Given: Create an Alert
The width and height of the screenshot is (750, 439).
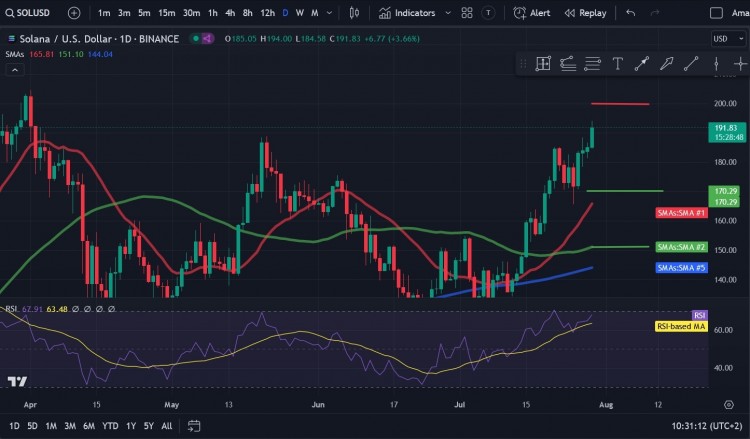Looking at the screenshot, I should coord(531,13).
